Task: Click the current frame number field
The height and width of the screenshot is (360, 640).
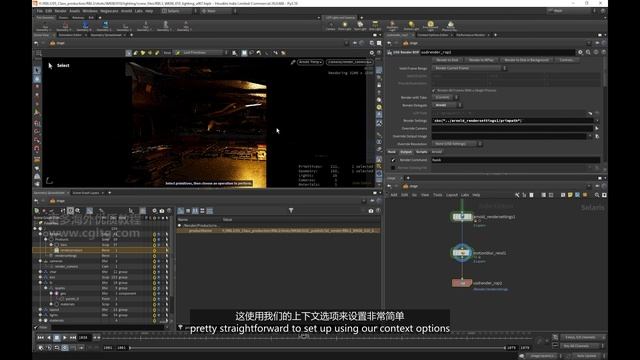Action: coord(84,338)
